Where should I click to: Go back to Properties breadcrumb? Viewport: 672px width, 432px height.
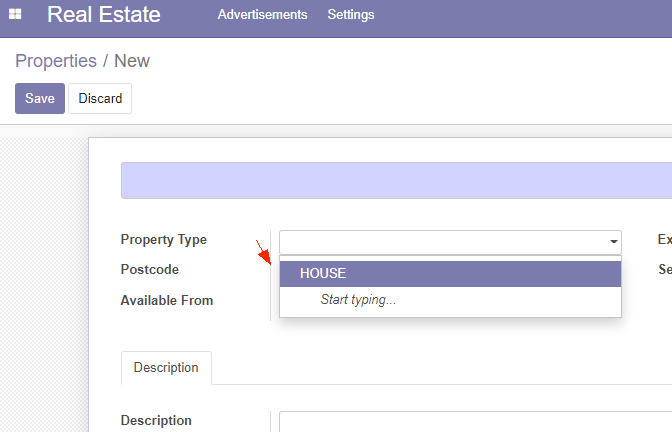click(56, 61)
